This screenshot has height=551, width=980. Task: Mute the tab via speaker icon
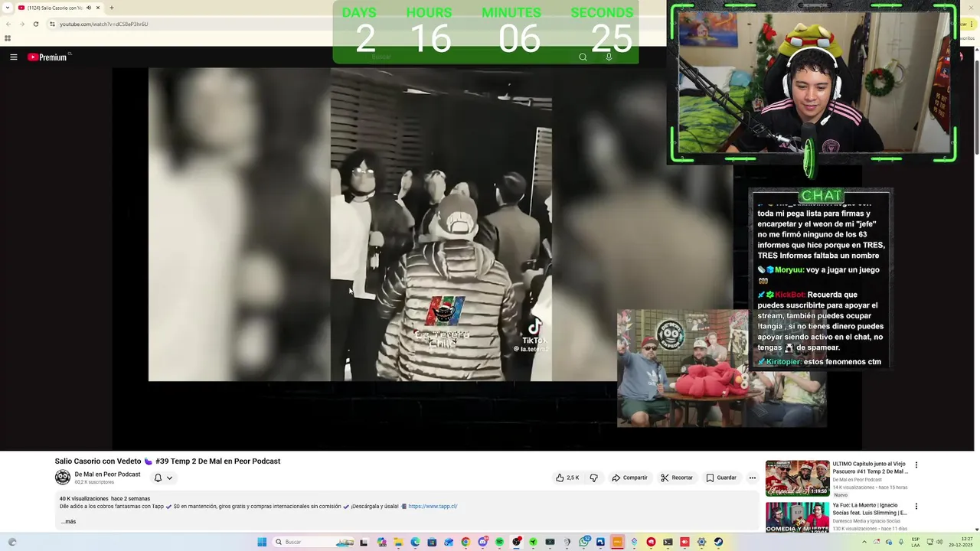click(x=89, y=8)
